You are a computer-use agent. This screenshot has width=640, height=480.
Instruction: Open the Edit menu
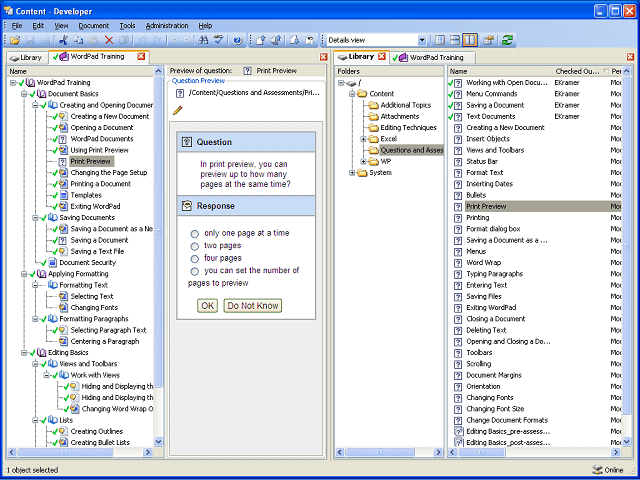coord(38,26)
